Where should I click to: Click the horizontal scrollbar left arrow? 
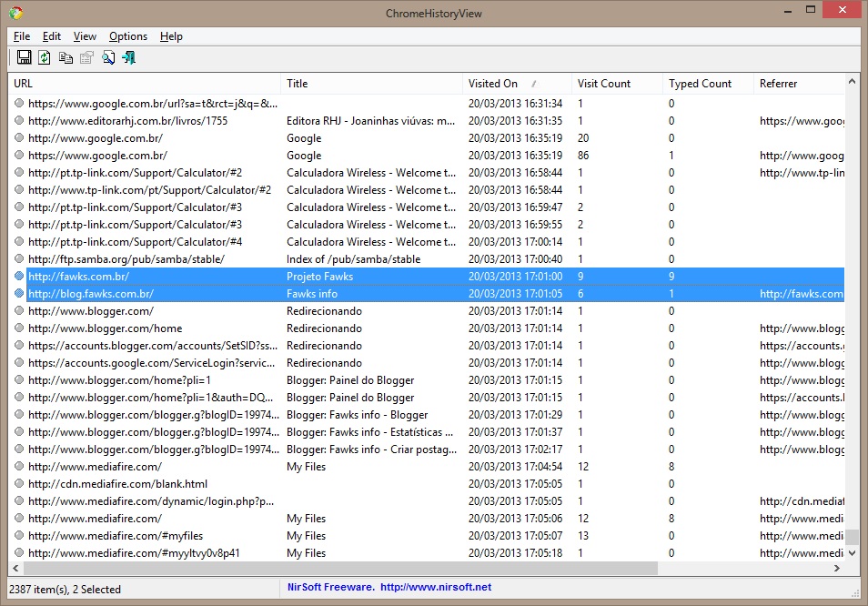pyautogui.click(x=15, y=569)
